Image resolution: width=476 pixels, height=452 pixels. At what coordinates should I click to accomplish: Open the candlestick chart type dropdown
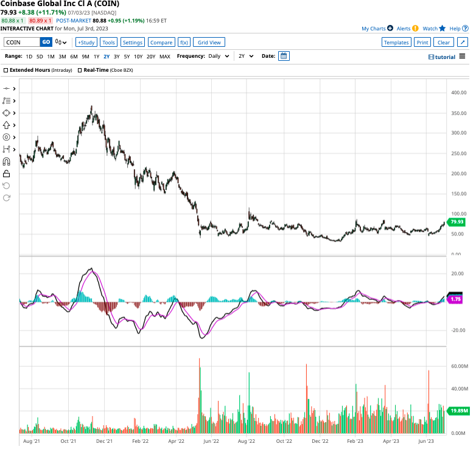[61, 42]
